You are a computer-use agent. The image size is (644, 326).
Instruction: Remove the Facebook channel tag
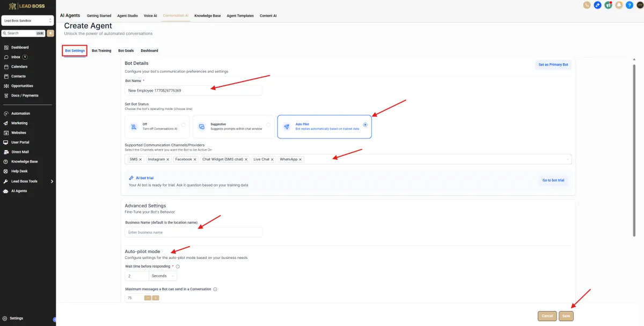click(x=195, y=159)
